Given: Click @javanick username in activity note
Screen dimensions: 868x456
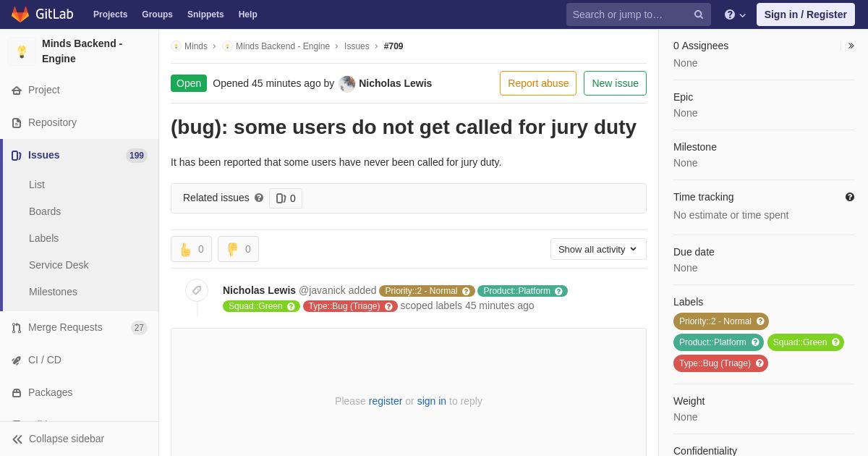Looking at the screenshot, I should pos(322,290).
